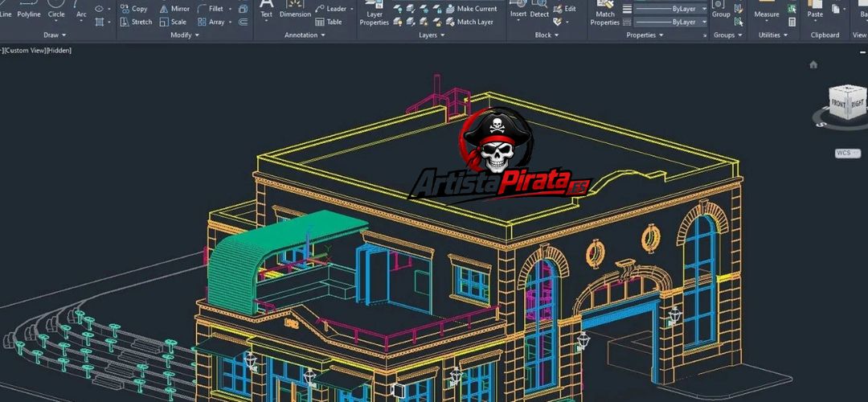Image resolution: width=868 pixels, height=402 pixels.
Task: Open the linetype ByLayer dropdown
Action: point(670,23)
